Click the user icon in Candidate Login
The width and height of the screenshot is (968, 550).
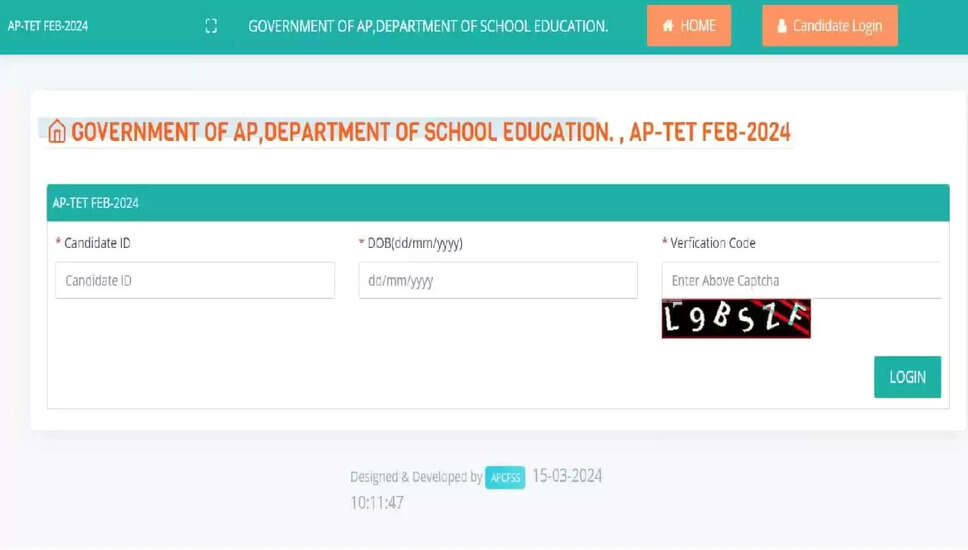tap(782, 26)
